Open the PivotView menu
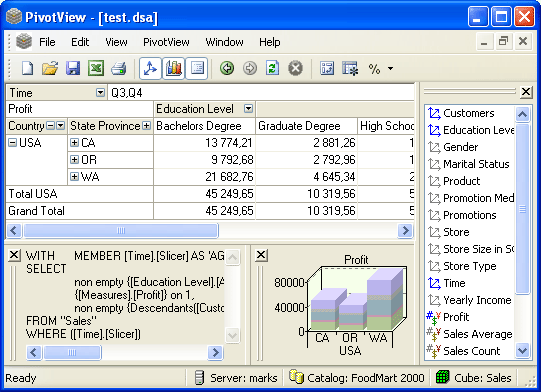The height and width of the screenshot is (392, 541). tap(166, 42)
